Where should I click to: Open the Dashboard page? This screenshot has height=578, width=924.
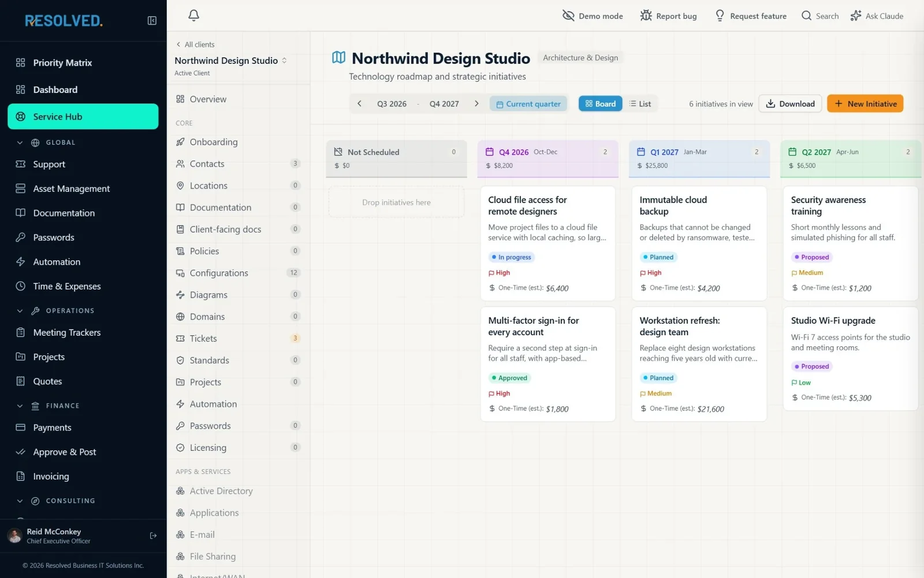coord(83,90)
